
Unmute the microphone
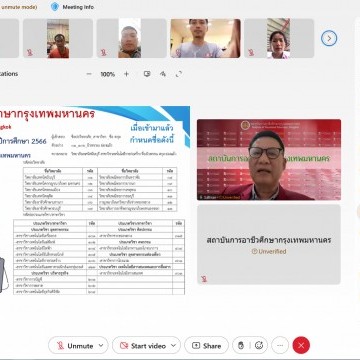point(75,346)
